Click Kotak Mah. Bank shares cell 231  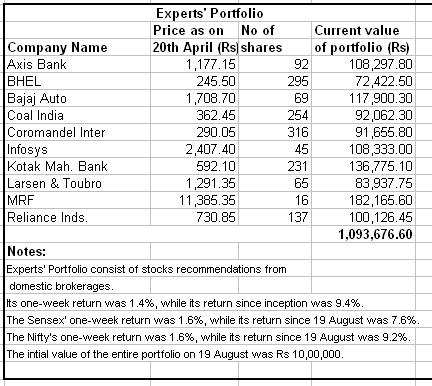(275, 166)
